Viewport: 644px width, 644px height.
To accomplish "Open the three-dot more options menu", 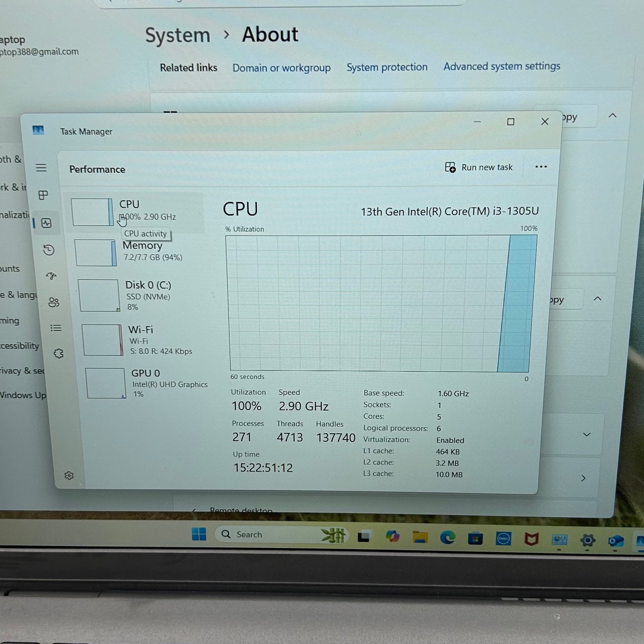I will [x=541, y=167].
